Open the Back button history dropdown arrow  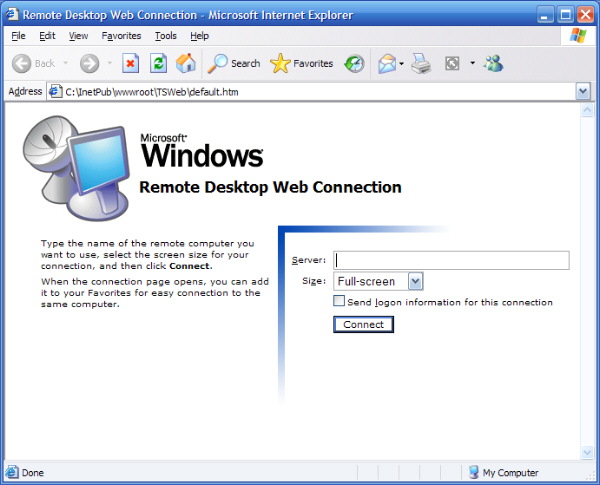pos(65,63)
